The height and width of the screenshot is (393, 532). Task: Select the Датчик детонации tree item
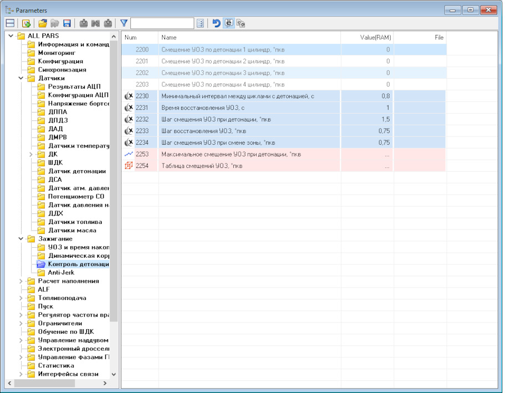76,171
